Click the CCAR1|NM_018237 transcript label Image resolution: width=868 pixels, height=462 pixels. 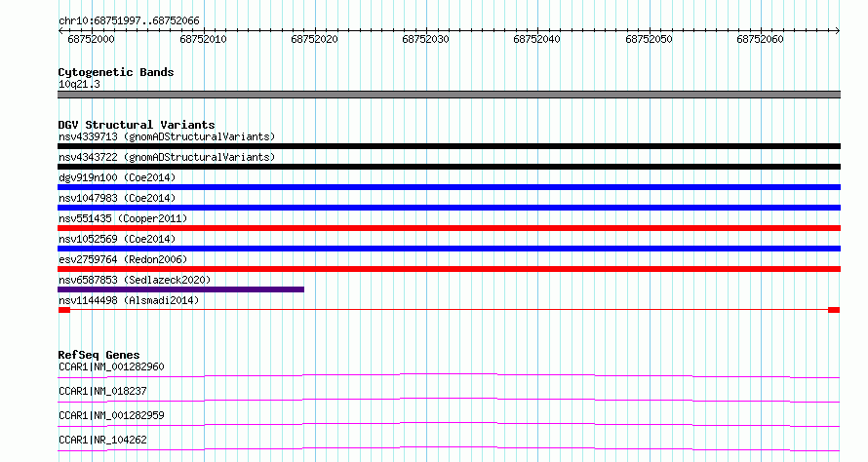click(102, 391)
